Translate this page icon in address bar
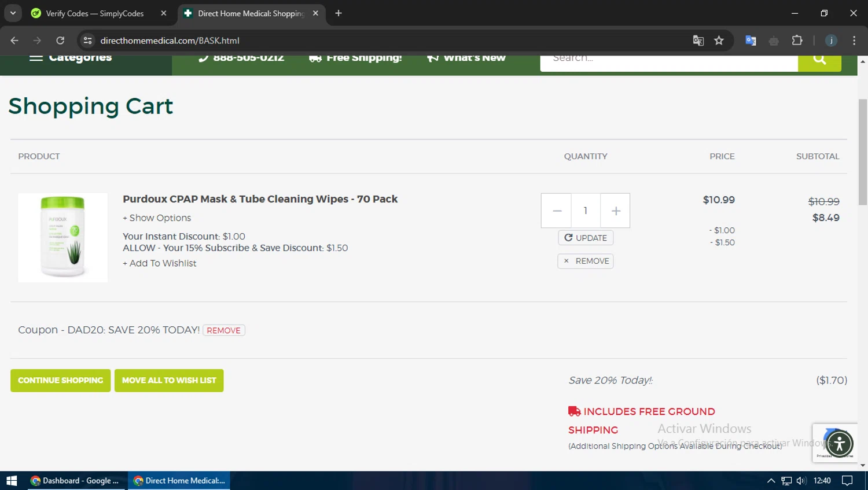The image size is (868, 490). 698,40
